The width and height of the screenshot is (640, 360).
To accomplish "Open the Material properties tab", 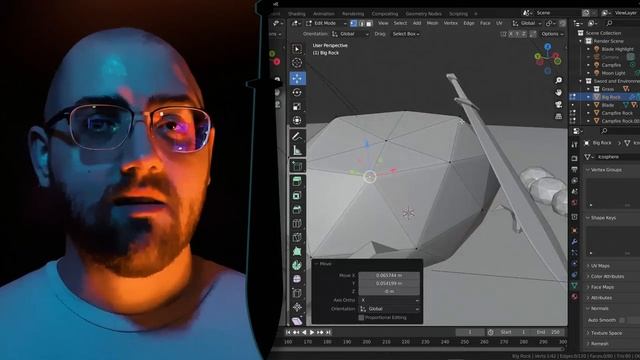I will click(x=574, y=297).
